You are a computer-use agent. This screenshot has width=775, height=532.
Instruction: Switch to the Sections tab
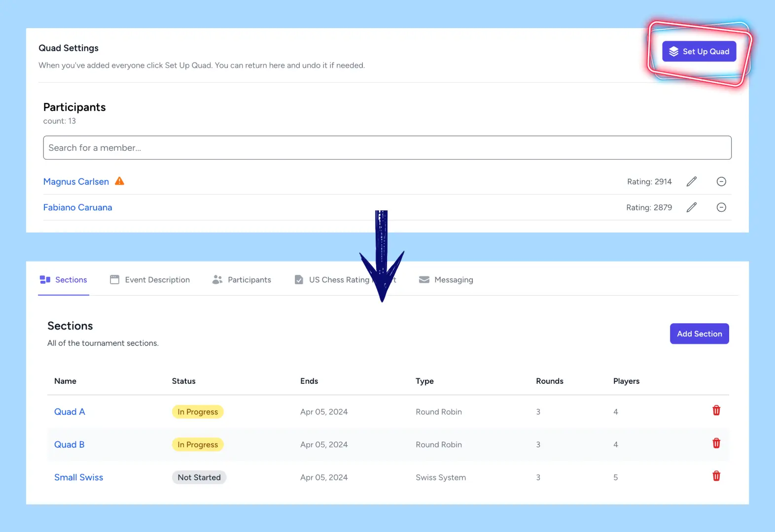coord(64,280)
